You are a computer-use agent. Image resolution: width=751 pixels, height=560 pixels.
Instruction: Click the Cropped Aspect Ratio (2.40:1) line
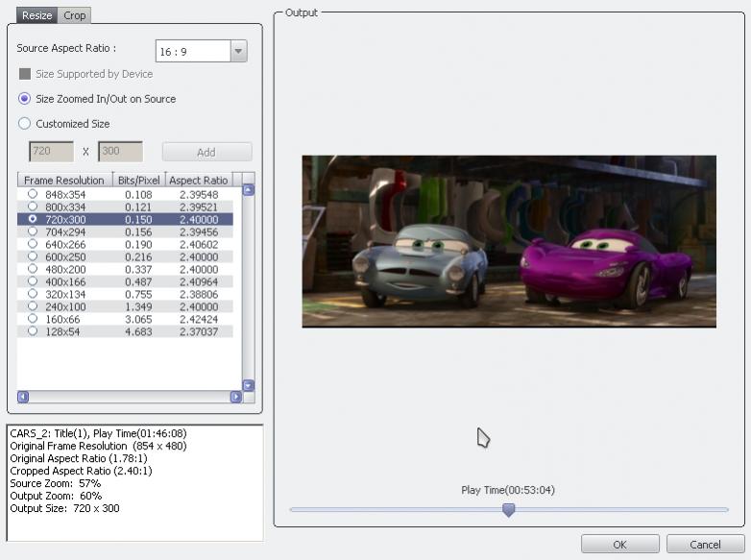[x=81, y=471]
